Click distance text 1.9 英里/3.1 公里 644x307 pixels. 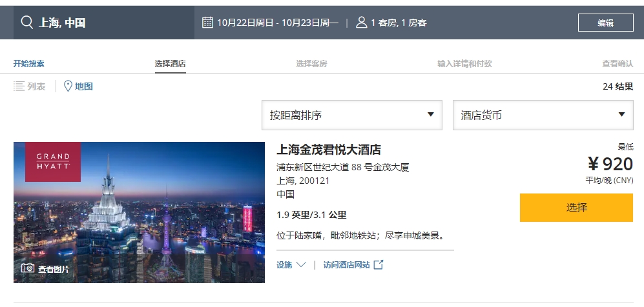pos(311,215)
